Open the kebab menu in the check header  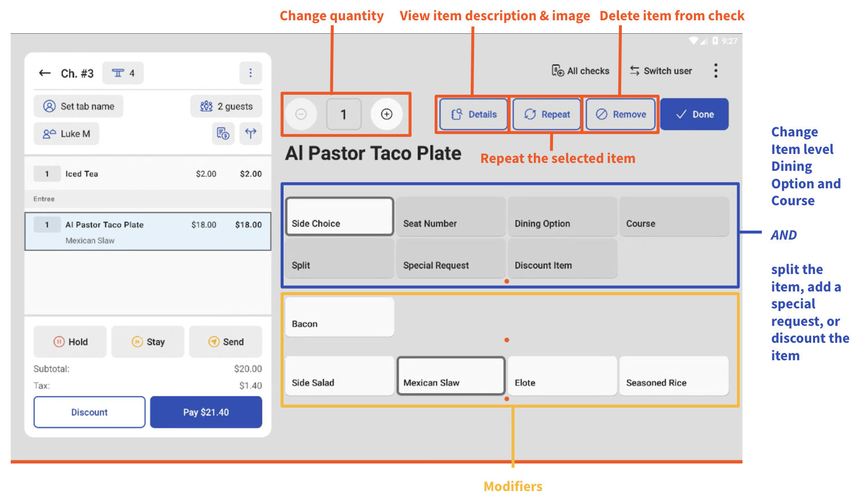250,73
